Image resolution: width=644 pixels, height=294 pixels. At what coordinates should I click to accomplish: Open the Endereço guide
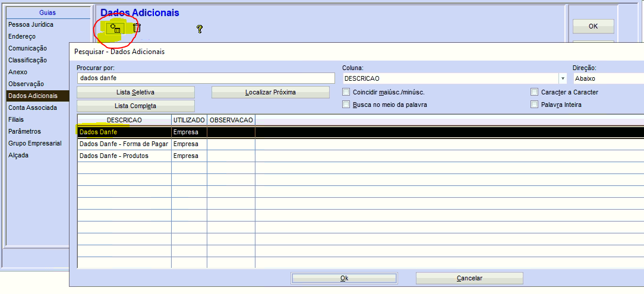pyautogui.click(x=22, y=36)
